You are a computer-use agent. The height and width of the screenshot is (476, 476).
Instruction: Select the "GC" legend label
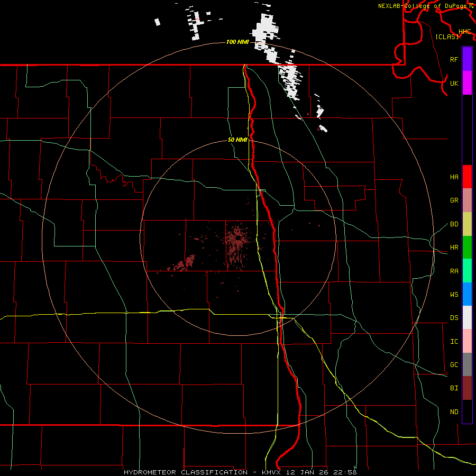(454, 365)
